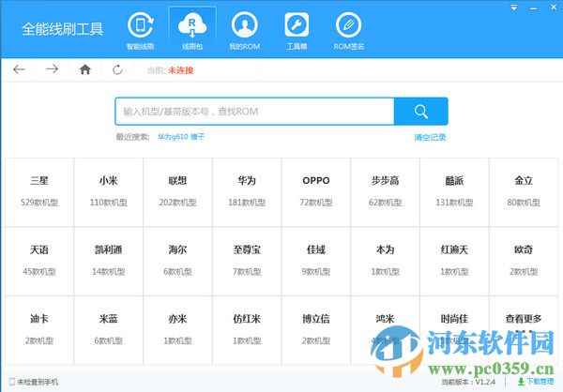Open the 凯利通 brand tile
This screenshot has height=392, width=563.
pos(109,262)
